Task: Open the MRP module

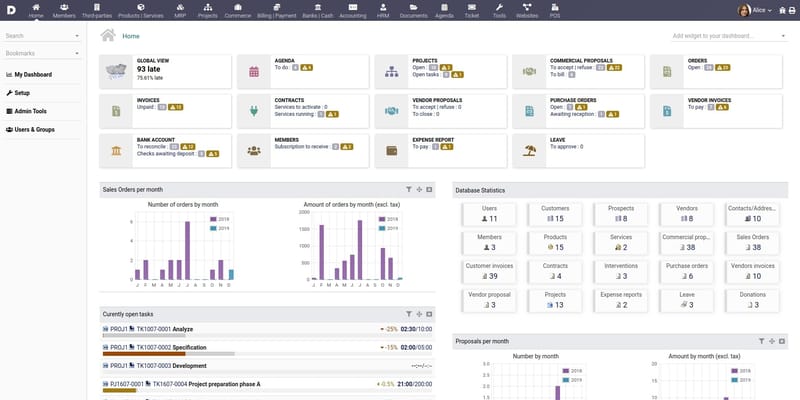Action: click(180, 11)
